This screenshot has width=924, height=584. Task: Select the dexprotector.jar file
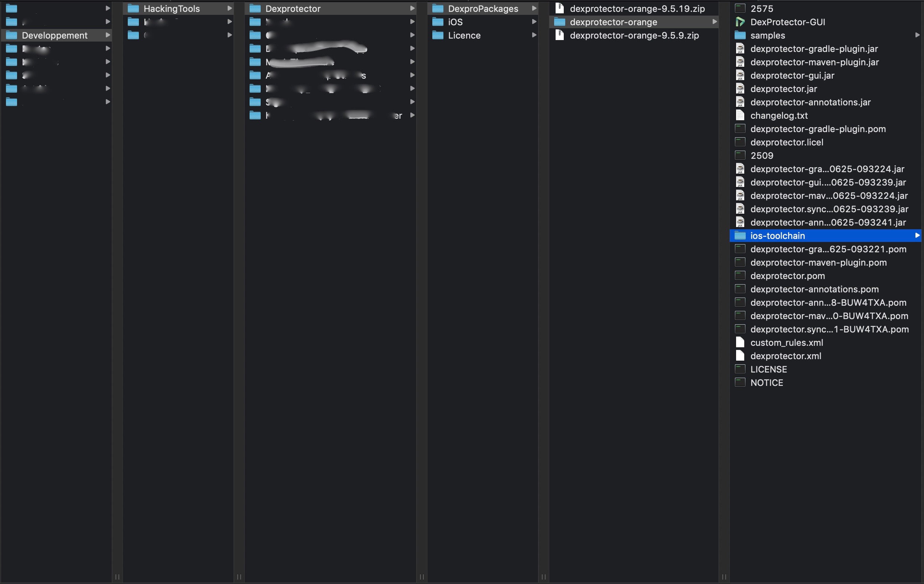[x=783, y=89]
